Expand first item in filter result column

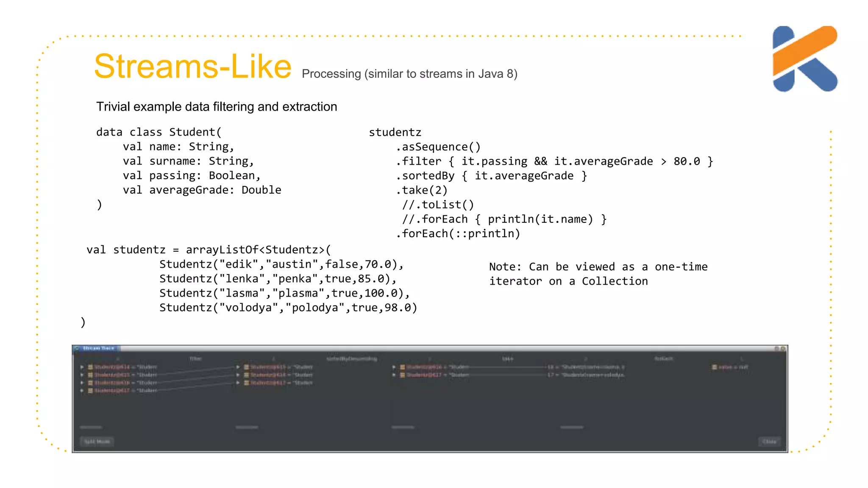click(238, 367)
